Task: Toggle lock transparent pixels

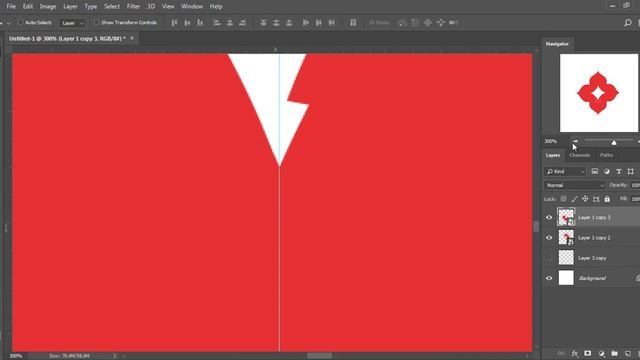Action: [563, 199]
